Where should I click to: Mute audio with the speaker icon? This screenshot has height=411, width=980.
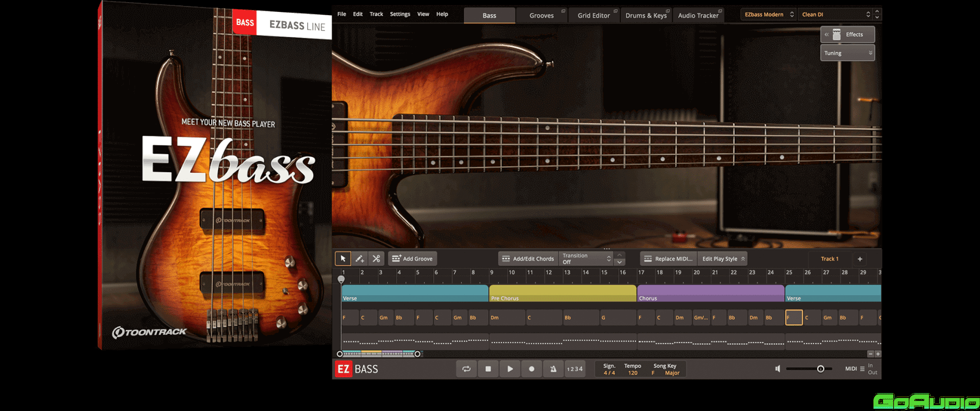(x=778, y=369)
